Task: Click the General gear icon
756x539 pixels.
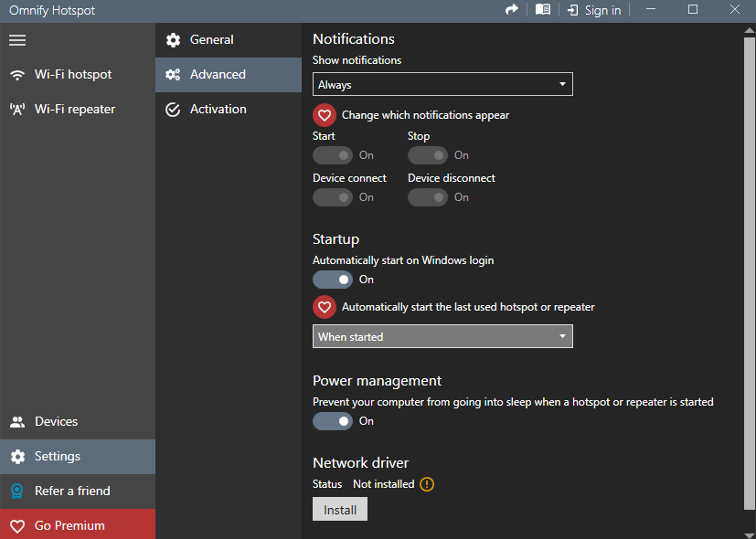Action: 173,40
